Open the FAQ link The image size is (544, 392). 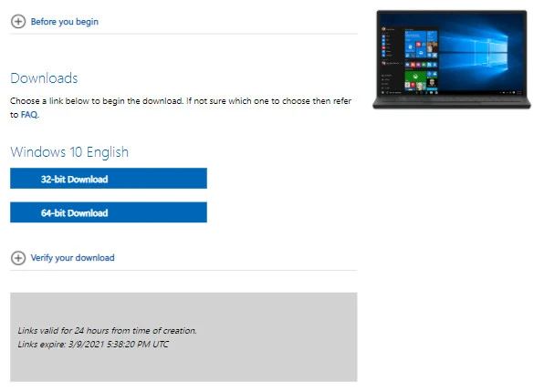click(29, 115)
